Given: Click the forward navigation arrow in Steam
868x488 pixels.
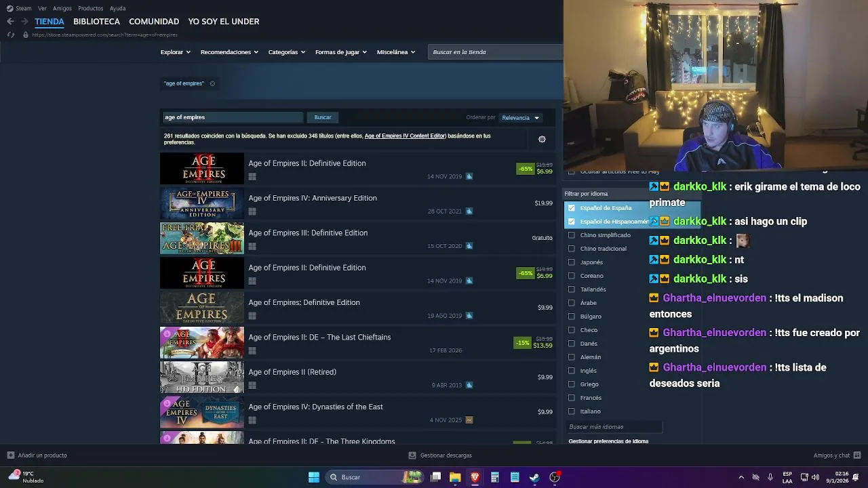Looking at the screenshot, I should pyautogui.click(x=24, y=22).
